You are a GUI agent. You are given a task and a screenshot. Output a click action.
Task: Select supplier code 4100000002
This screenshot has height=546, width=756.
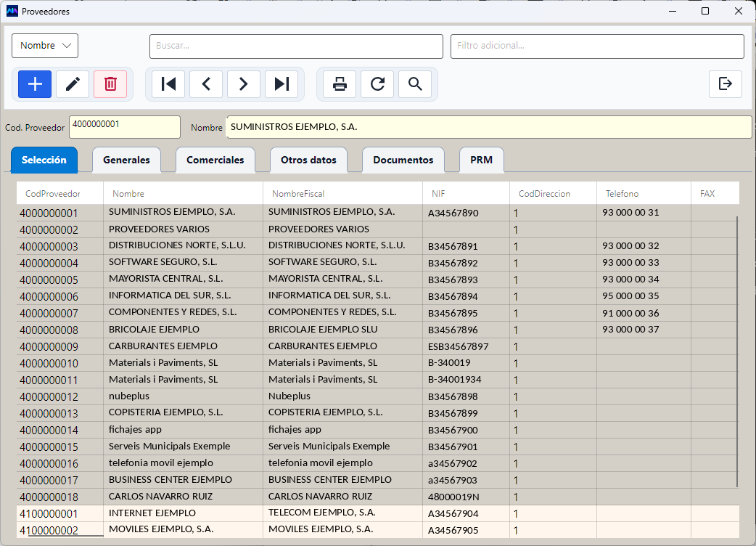pos(59,530)
